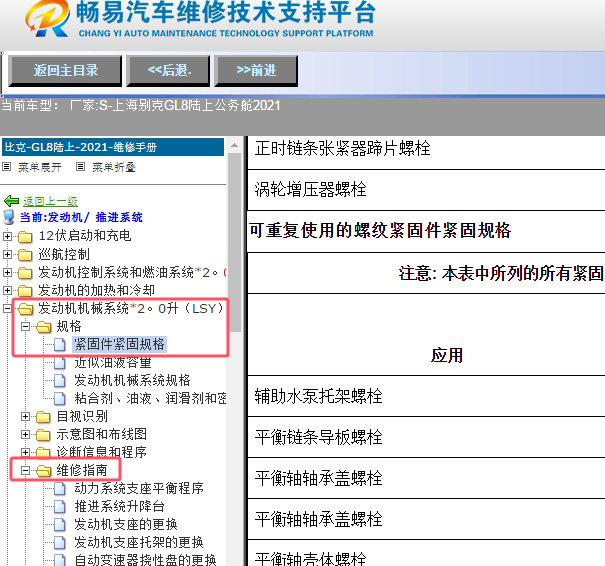Collapse 发动机机械系统 2.0升 node

tap(7, 308)
